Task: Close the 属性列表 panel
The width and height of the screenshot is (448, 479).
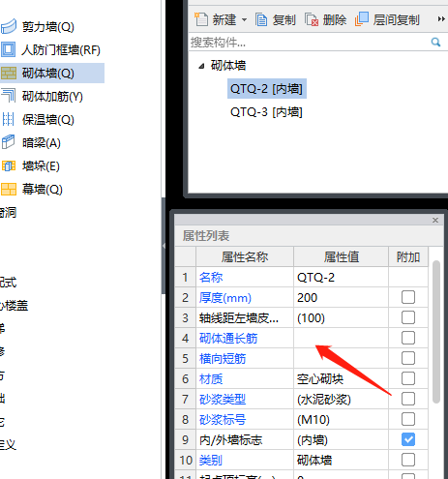Action: click(435, 220)
